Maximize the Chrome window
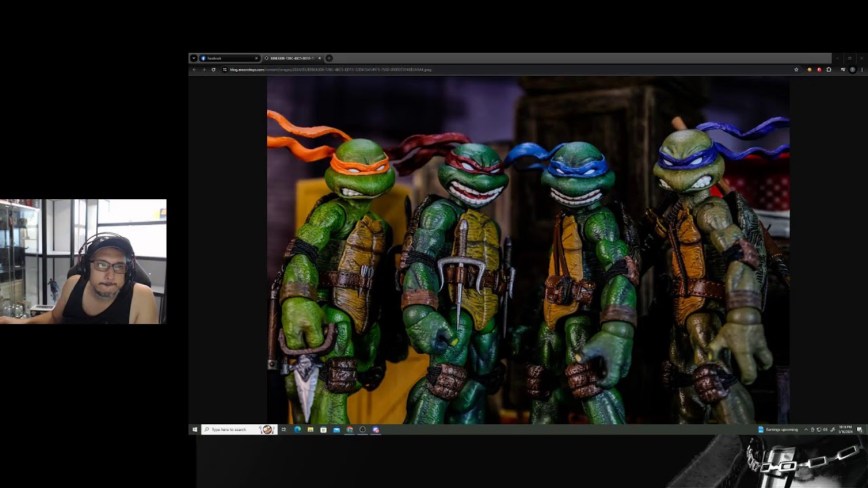The width and height of the screenshot is (868, 488). coord(850,58)
